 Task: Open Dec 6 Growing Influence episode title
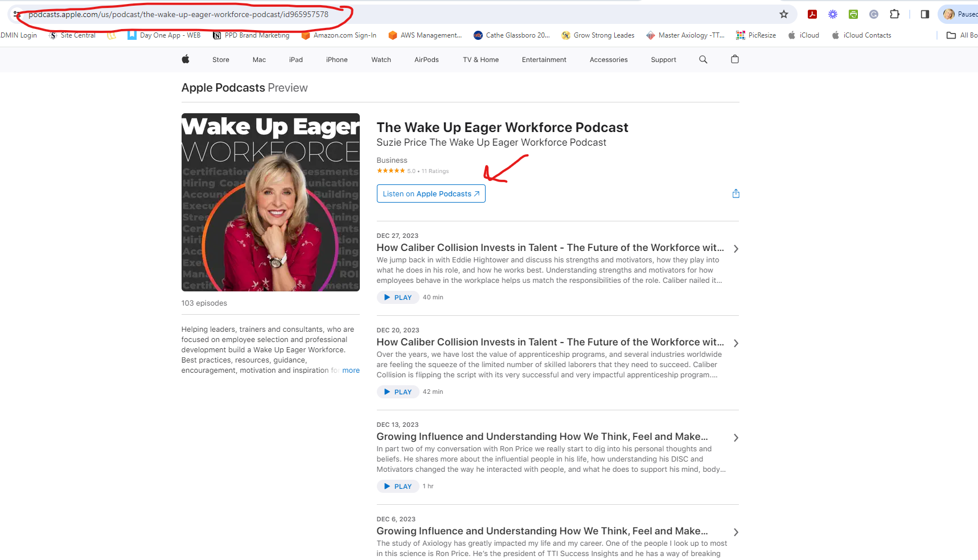[x=542, y=531]
